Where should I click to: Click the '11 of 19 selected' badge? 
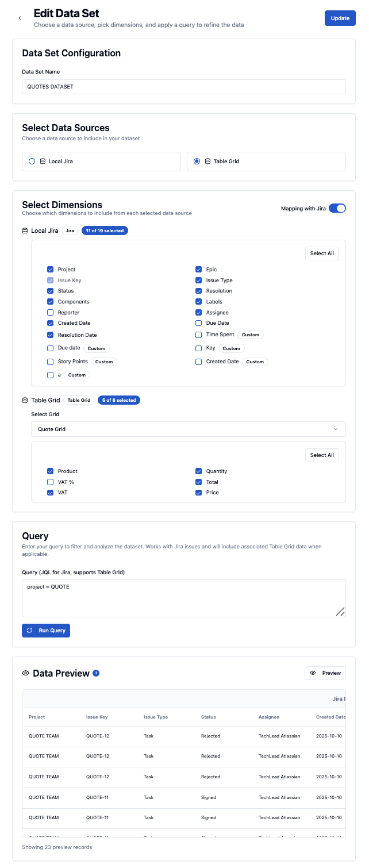pyautogui.click(x=105, y=231)
